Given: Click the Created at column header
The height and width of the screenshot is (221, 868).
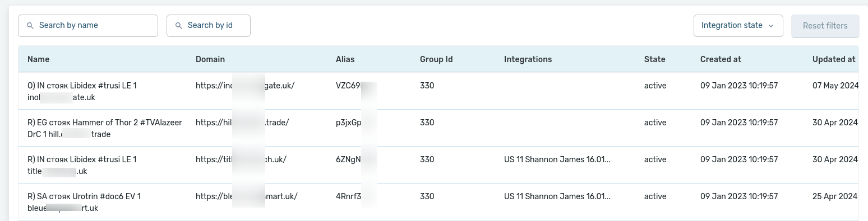Looking at the screenshot, I should click(721, 59).
